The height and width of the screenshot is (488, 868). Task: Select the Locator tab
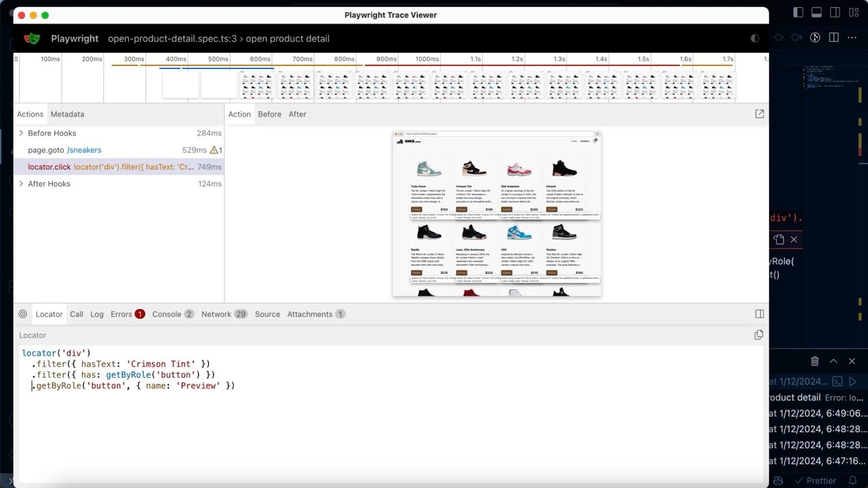(49, 314)
